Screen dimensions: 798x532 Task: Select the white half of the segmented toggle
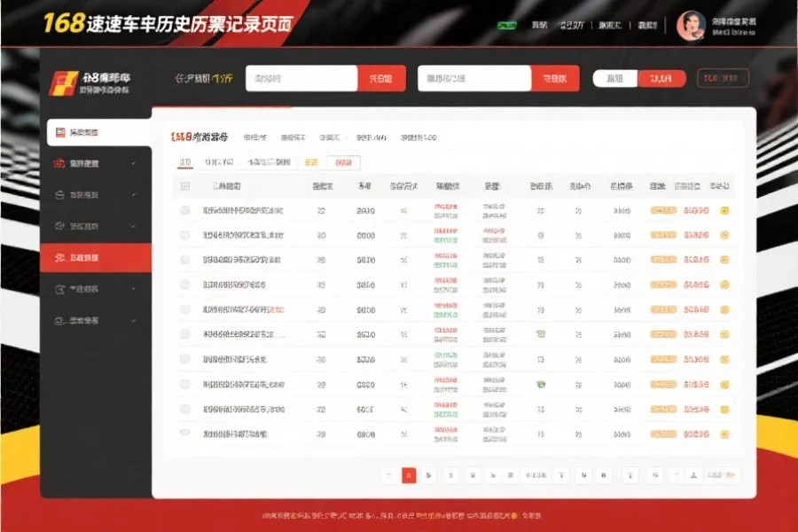pos(615,78)
